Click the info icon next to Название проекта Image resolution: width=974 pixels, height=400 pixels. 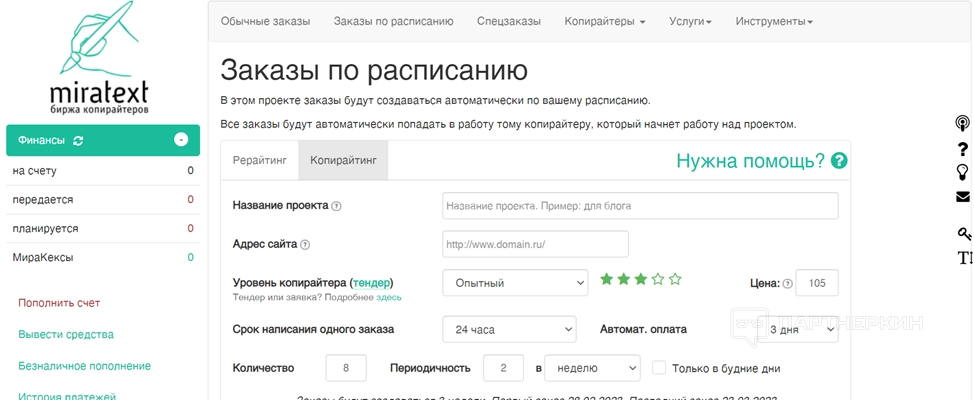click(x=337, y=206)
